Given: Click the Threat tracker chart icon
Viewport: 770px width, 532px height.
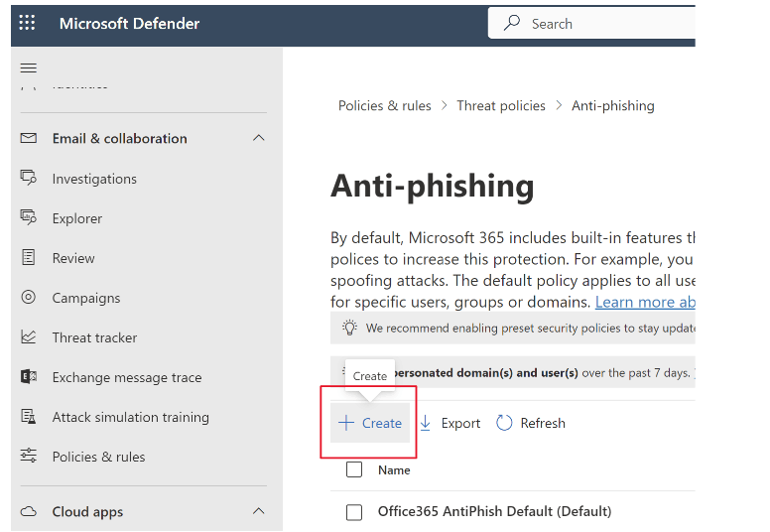Looking at the screenshot, I should click(x=29, y=336).
